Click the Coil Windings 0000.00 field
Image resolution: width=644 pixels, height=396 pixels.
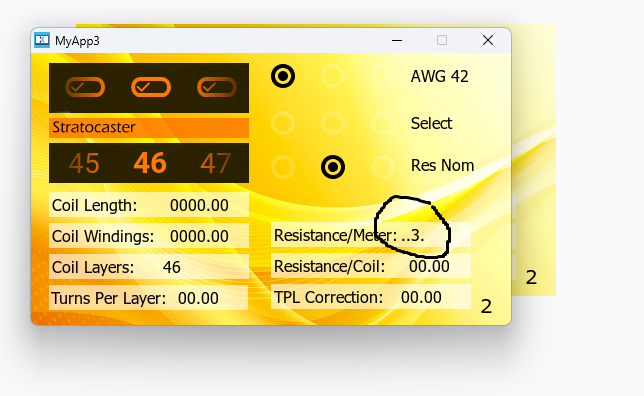click(149, 236)
